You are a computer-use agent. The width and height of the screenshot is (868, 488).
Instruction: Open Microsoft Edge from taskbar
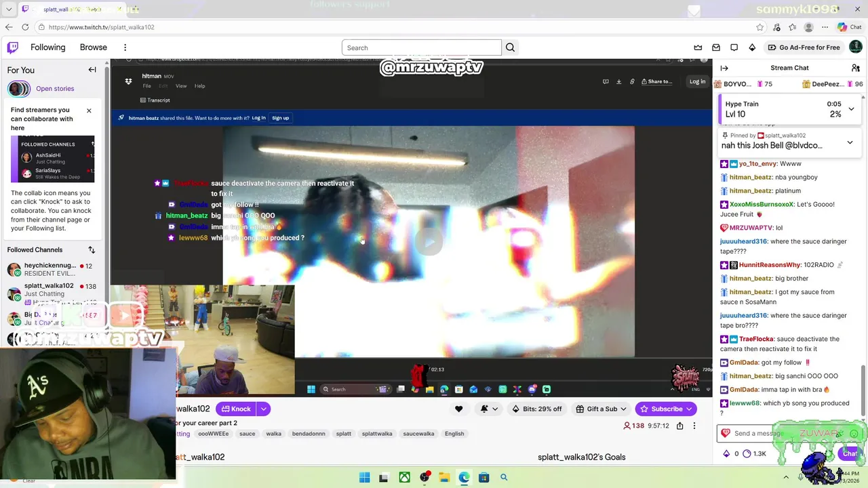click(x=464, y=478)
